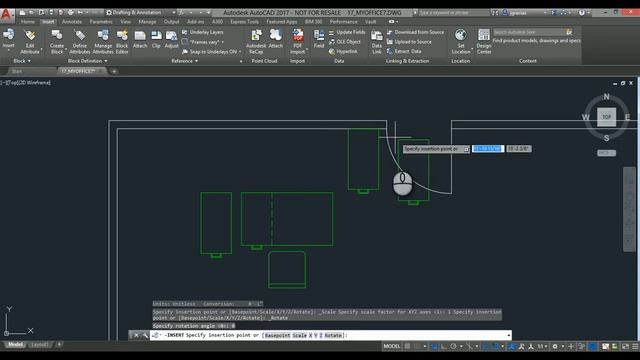Screen dimensions: 640x360
Task: Click Upload to Source
Action: click(x=409, y=42)
